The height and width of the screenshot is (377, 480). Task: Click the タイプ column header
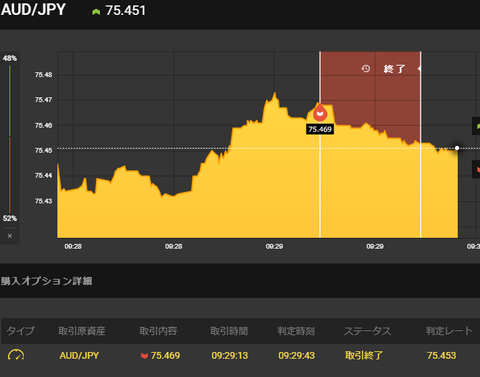20,331
